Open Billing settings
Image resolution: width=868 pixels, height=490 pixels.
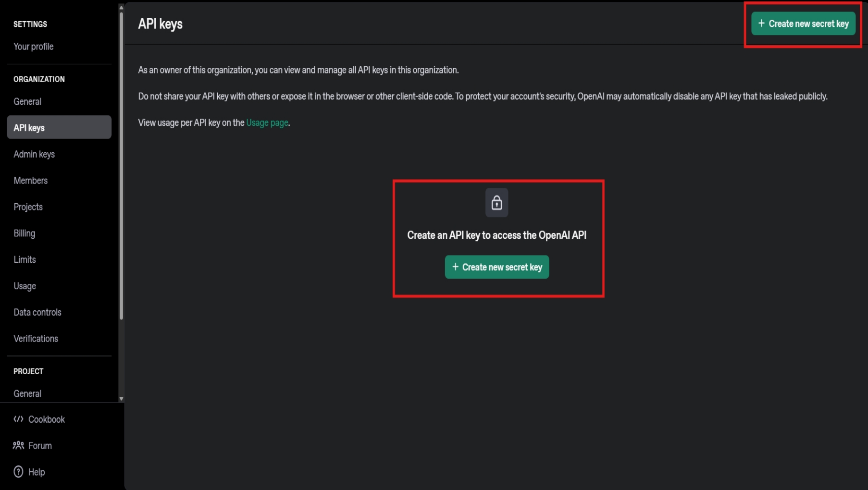[x=25, y=233]
